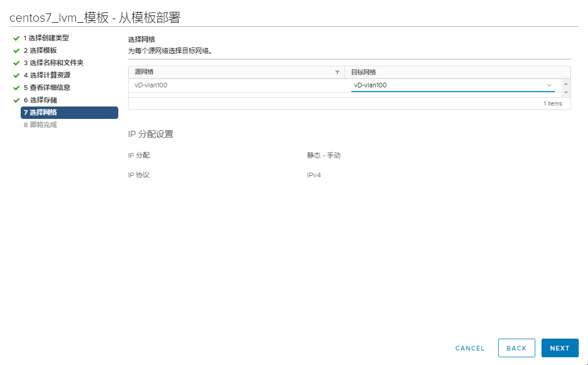Click the NEXT button
588x365 pixels.
pos(560,348)
